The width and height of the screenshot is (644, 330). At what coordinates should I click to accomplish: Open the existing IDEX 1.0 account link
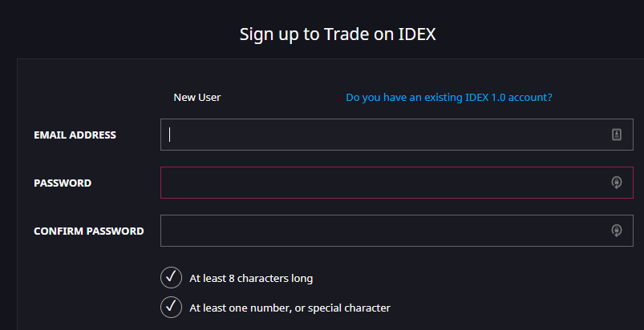pyautogui.click(x=449, y=98)
